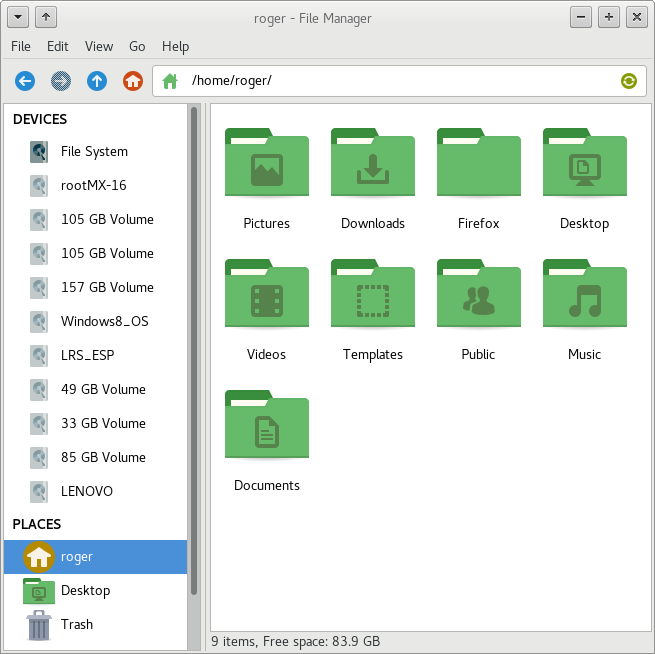The height and width of the screenshot is (654, 655).
Task: Open the File menu
Action: click(21, 46)
